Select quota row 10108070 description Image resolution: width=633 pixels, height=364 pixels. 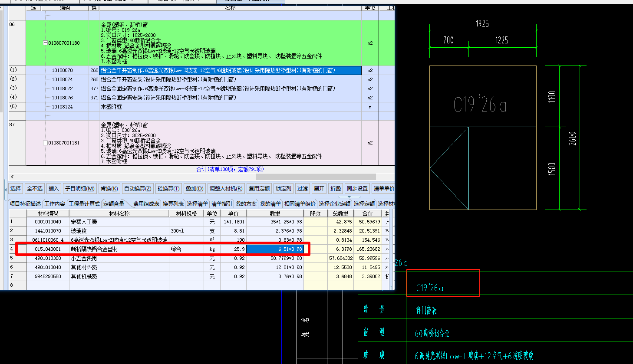[x=230, y=70]
